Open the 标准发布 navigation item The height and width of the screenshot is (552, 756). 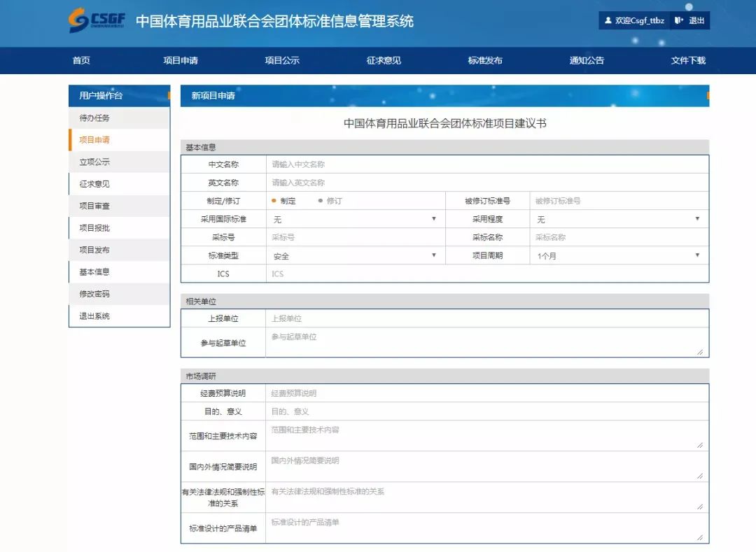tap(485, 60)
